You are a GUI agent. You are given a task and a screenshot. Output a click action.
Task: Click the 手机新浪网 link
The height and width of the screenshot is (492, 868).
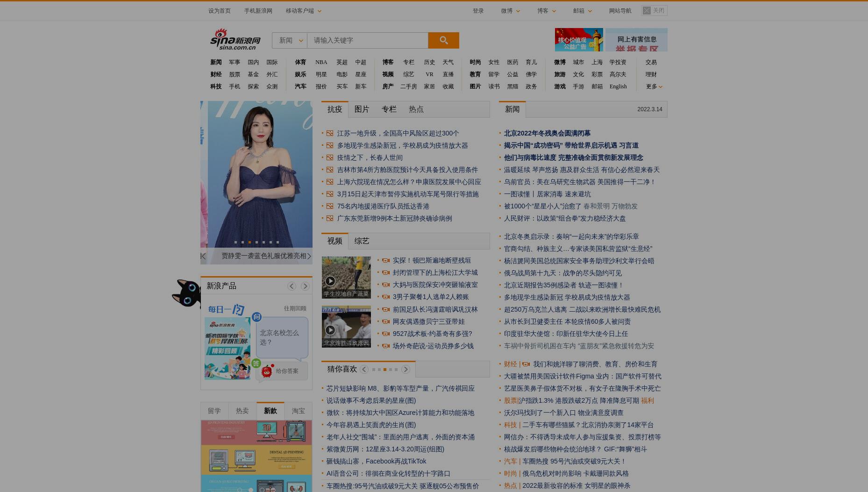(x=258, y=11)
